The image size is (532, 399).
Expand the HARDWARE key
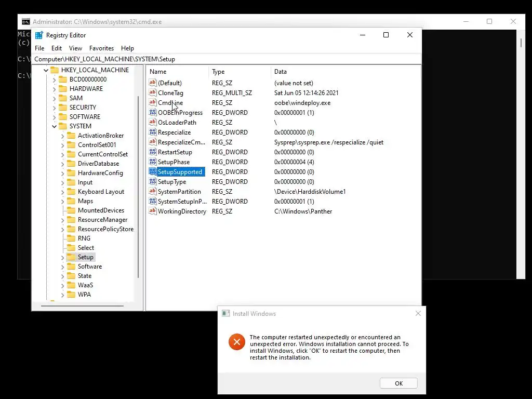pos(54,89)
